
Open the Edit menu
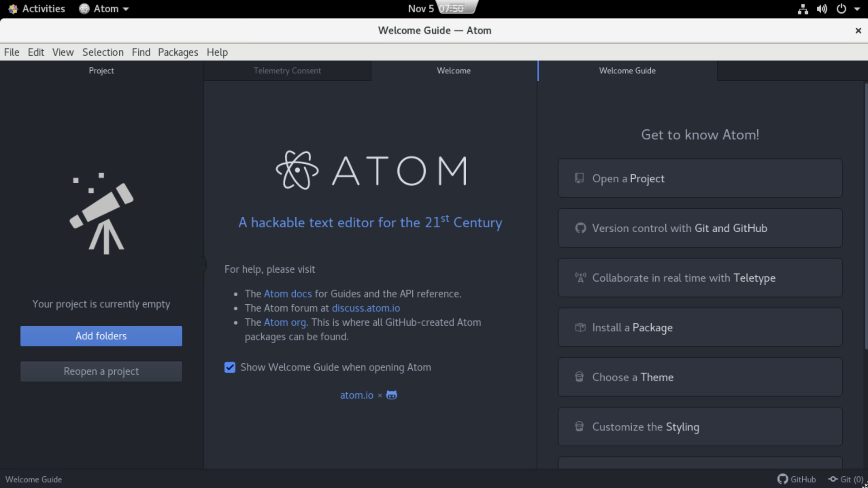pyautogui.click(x=36, y=52)
